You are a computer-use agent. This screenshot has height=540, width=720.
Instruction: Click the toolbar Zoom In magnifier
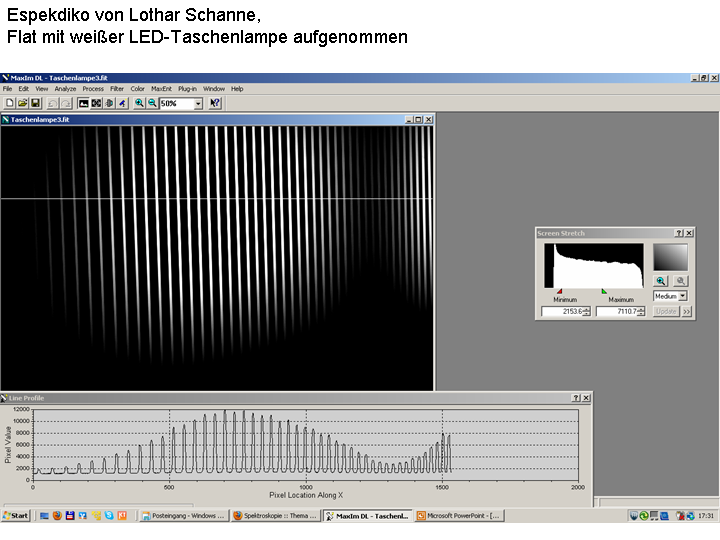click(139, 103)
